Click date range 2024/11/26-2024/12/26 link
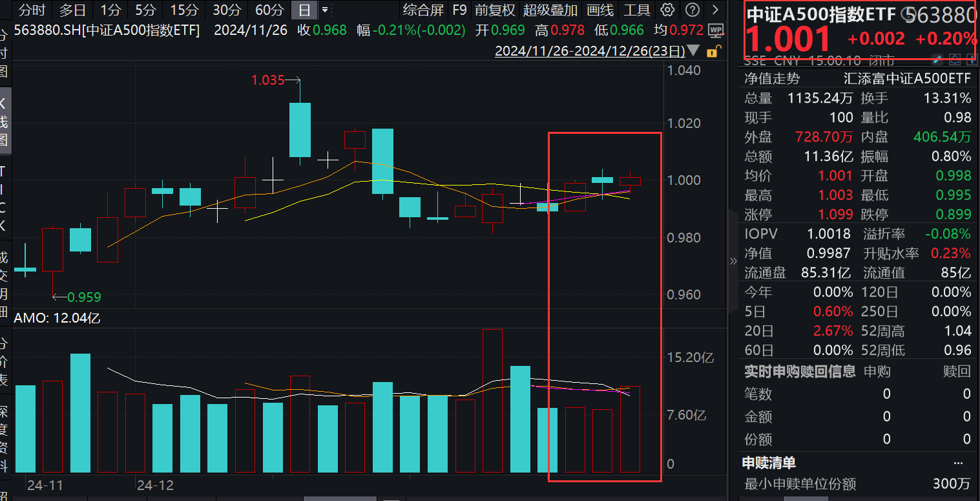980x501 pixels. tap(590, 51)
